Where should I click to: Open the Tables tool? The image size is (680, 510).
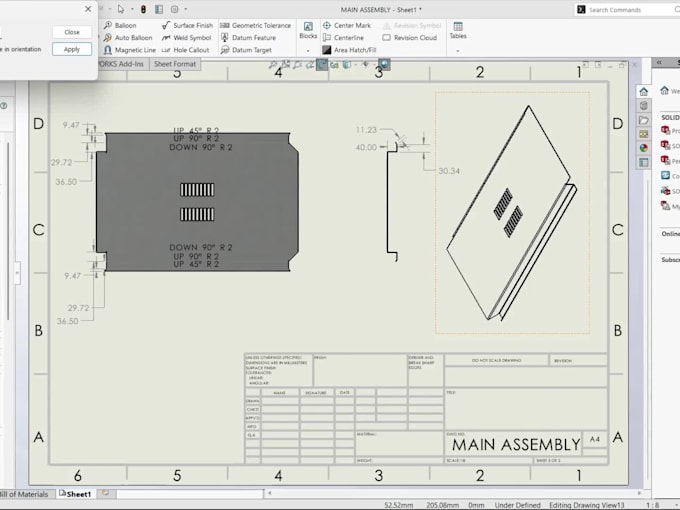pyautogui.click(x=458, y=30)
